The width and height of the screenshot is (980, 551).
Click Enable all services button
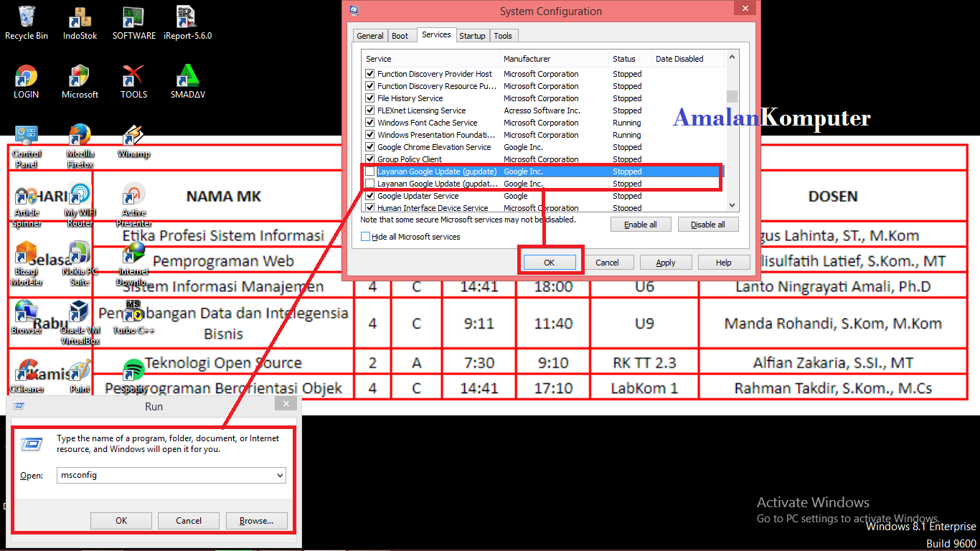(641, 225)
